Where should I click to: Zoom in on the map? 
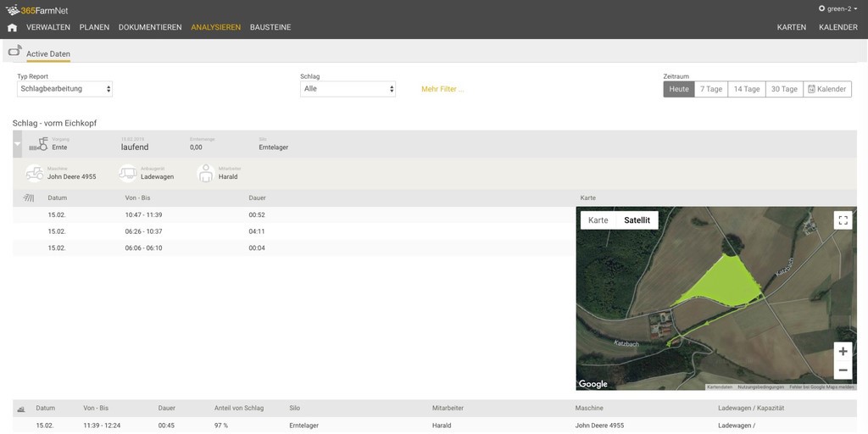click(843, 351)
